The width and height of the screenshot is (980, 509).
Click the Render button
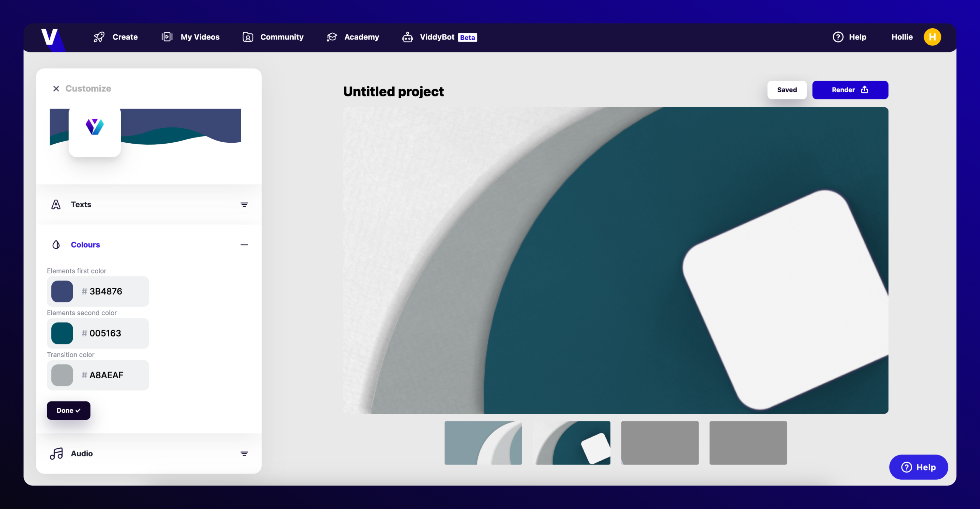point(850,90)
